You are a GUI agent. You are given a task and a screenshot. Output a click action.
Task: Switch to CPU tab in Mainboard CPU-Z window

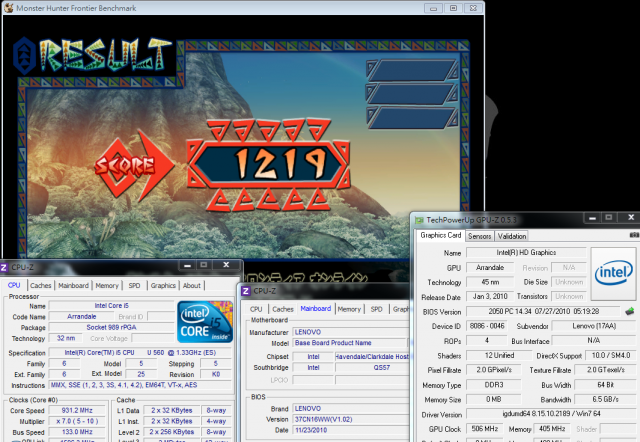[x=256, y=309]
